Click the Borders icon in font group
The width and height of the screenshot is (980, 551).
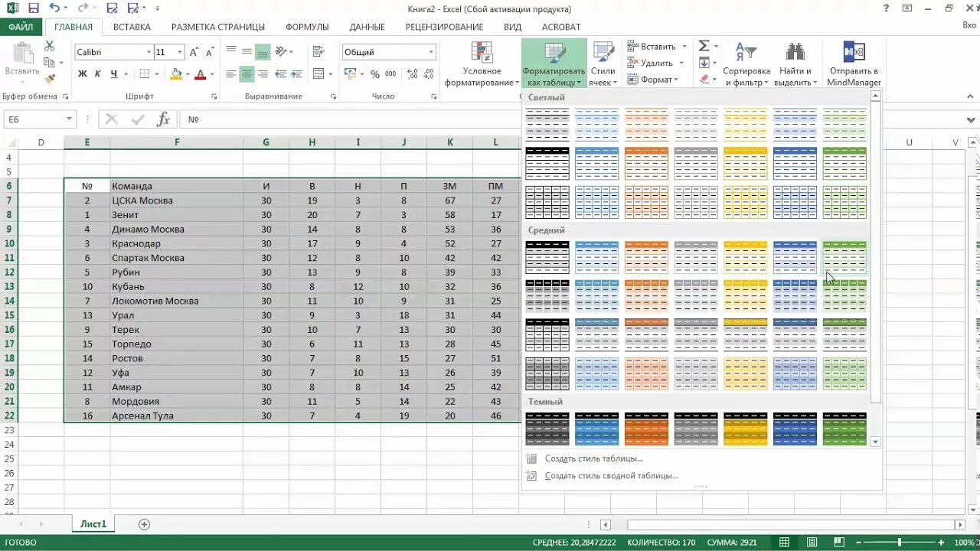[x=144, y=74]
